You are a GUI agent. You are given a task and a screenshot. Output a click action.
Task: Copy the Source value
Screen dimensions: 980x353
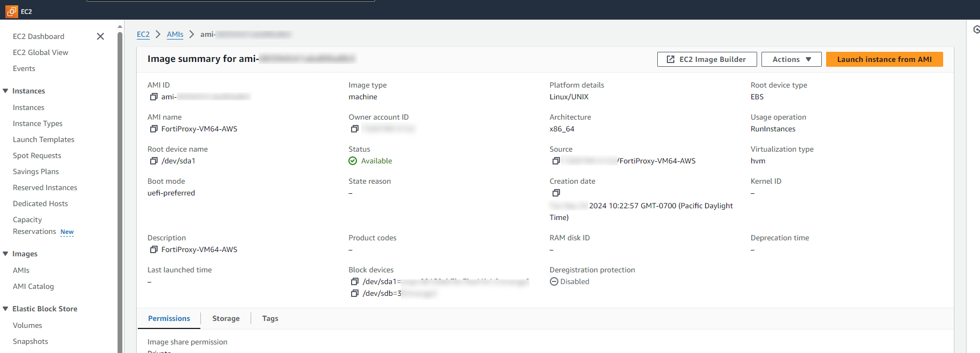click(556, 161)
